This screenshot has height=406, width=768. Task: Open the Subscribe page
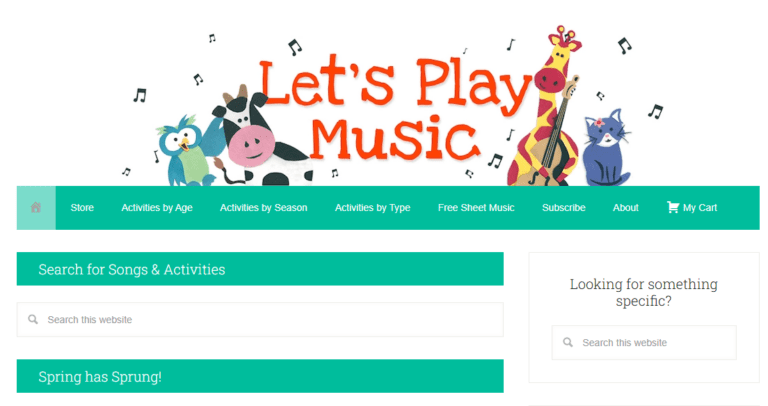coord(564,208)
